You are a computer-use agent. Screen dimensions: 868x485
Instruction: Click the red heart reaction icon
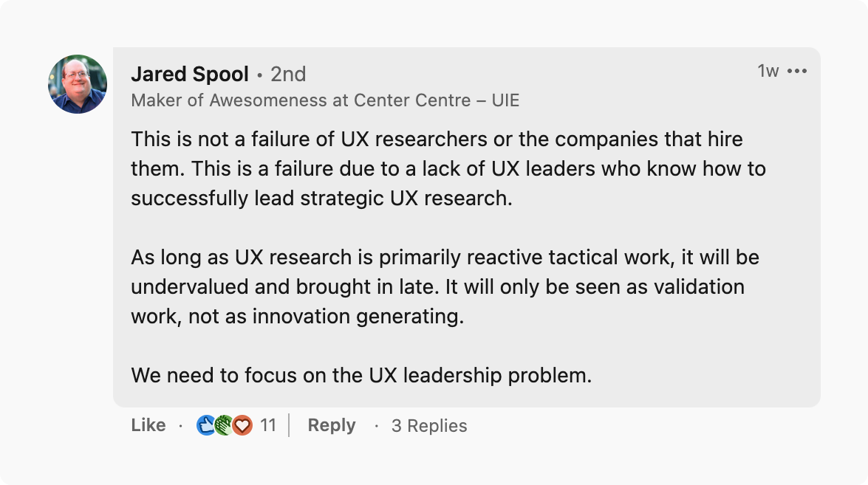[x=242, y=425]
